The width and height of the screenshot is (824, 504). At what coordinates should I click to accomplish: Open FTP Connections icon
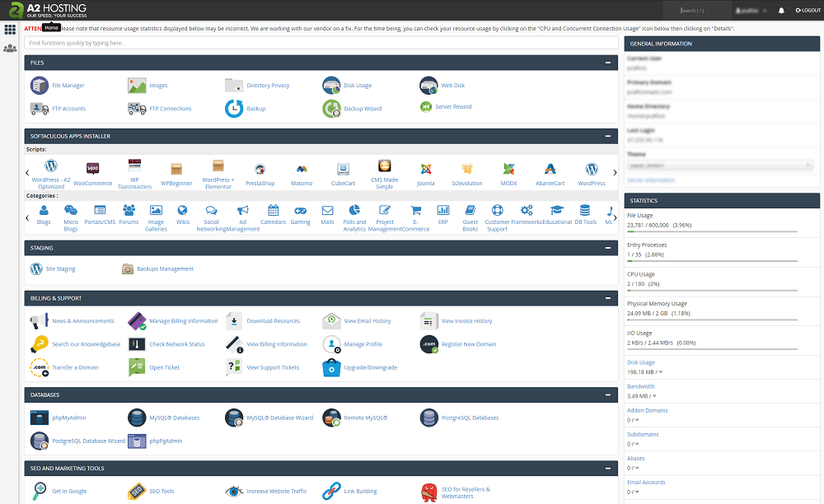pos(137,109)
